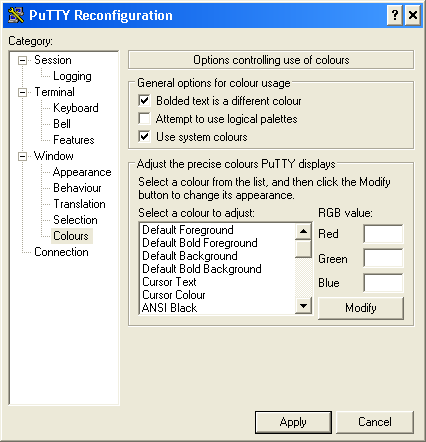Choose Default Background colour entry

[217, 256]
